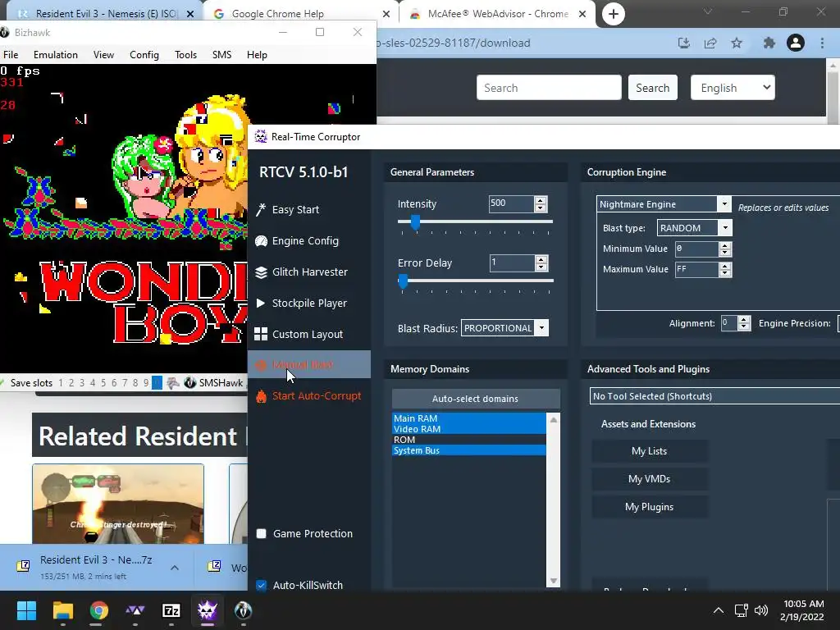The image size is (840, 630).
Task: Select save slot 5 in BizHawk
Action: pyautogui.click(x=103, y=382)
